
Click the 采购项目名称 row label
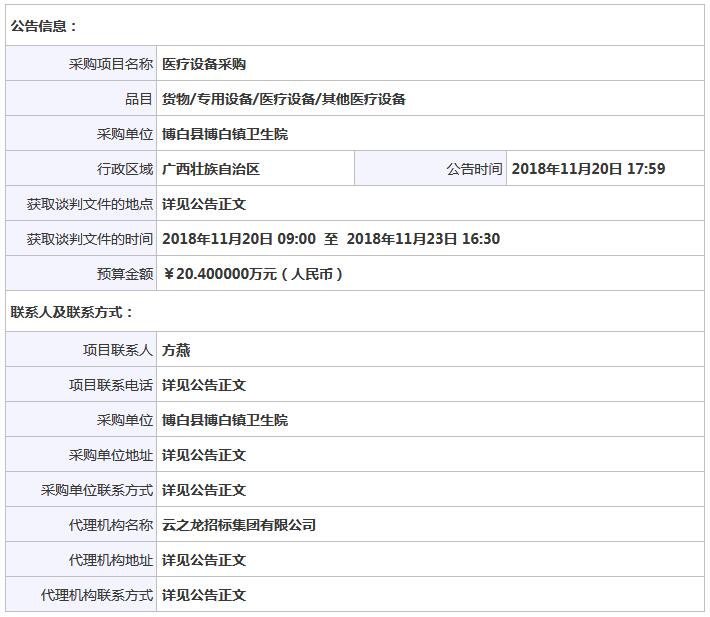[110, 64]
